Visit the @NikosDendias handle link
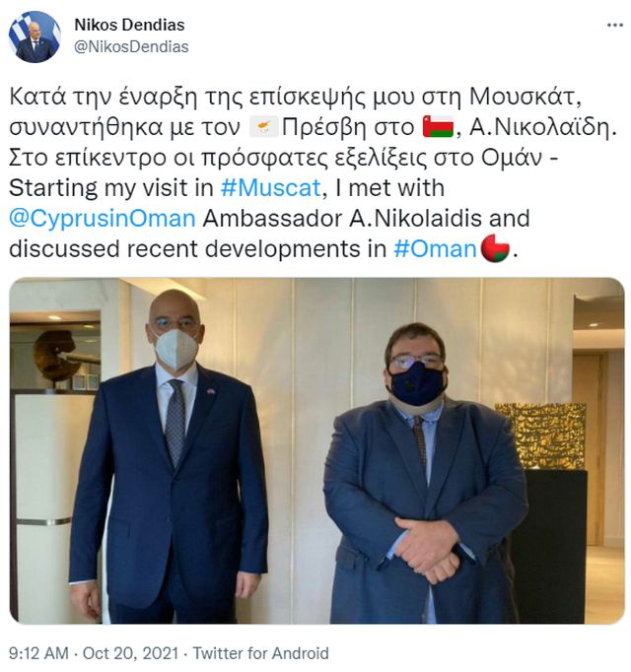 (131, 46)
